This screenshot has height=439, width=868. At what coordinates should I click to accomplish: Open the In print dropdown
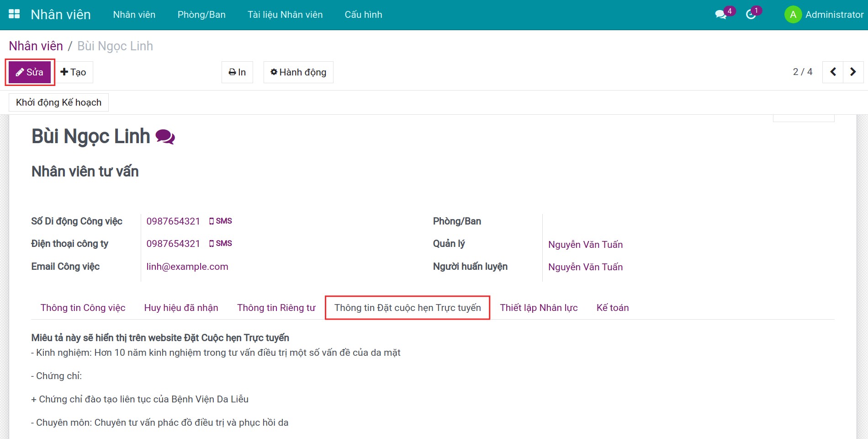(237, 72)
